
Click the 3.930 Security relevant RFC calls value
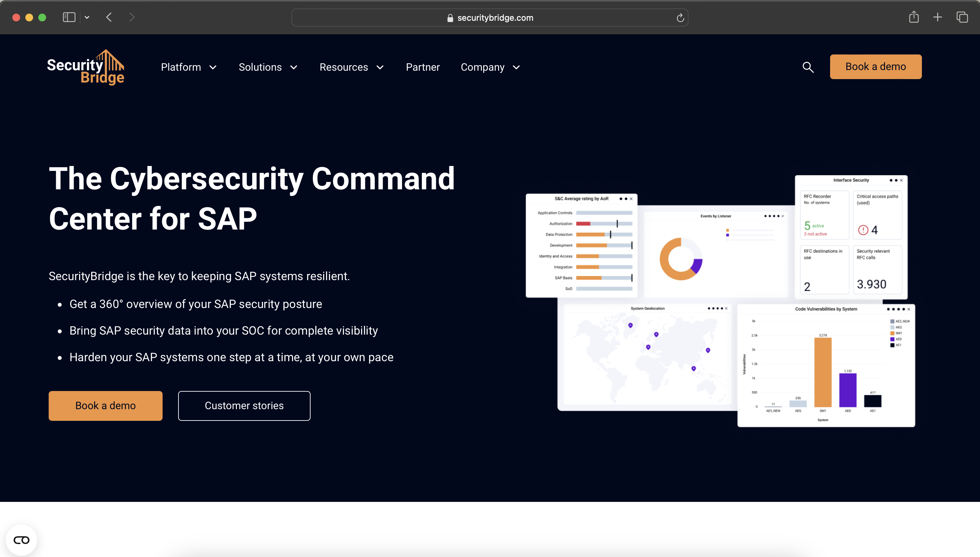pos(871,284)
